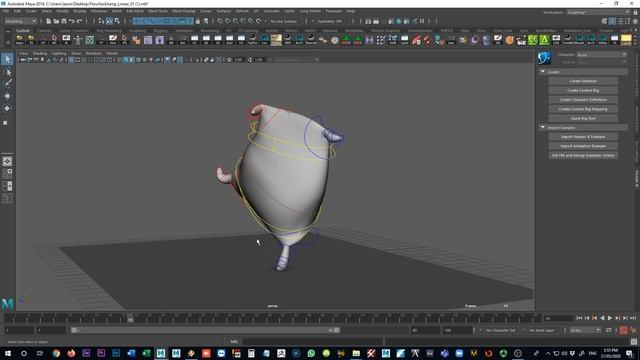Click the green A shelf icon
This screenshot has width=640, height=360.
544,40
